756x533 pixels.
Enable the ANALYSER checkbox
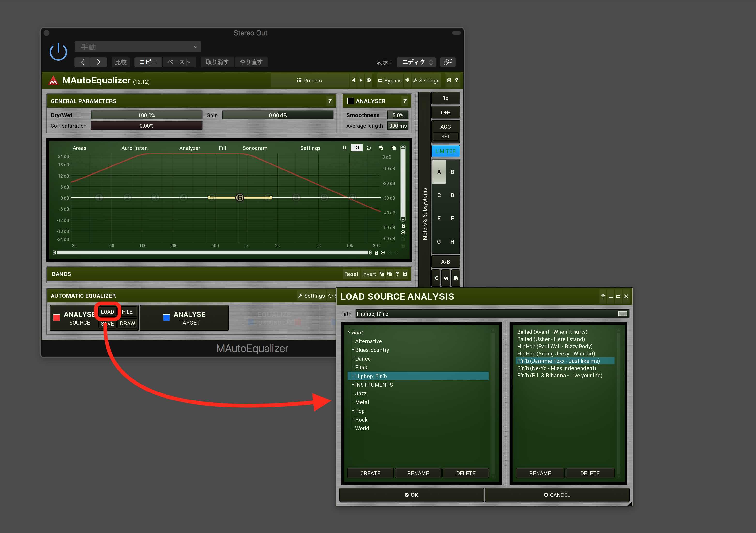pos(351,101)
